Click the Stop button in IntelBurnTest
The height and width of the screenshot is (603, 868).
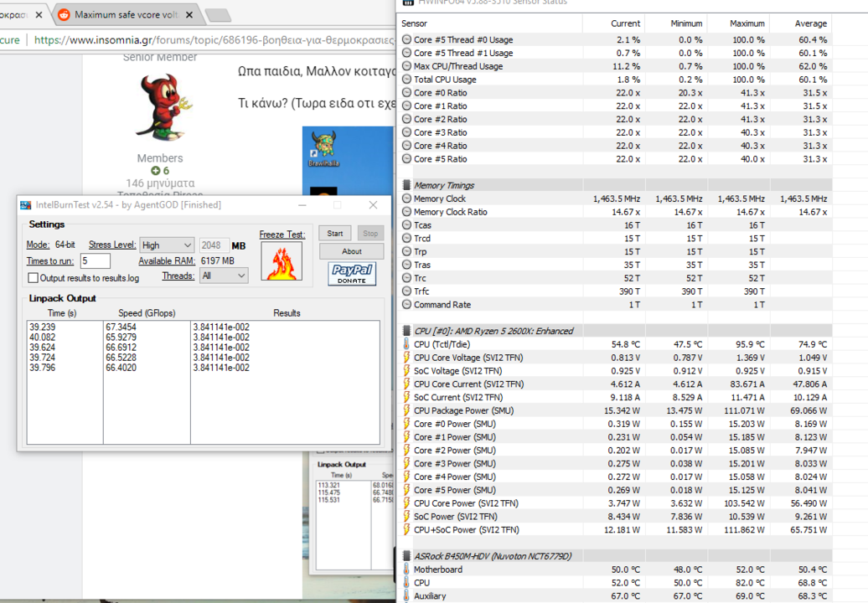tap(370, 234)
